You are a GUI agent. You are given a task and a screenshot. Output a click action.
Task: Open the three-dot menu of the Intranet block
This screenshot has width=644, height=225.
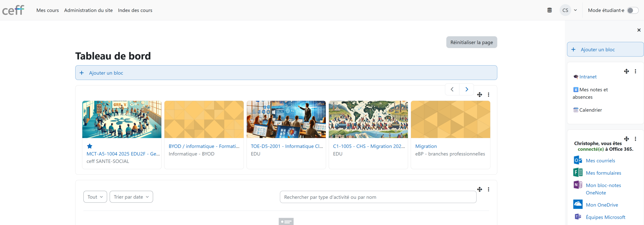tap(636, 71)
